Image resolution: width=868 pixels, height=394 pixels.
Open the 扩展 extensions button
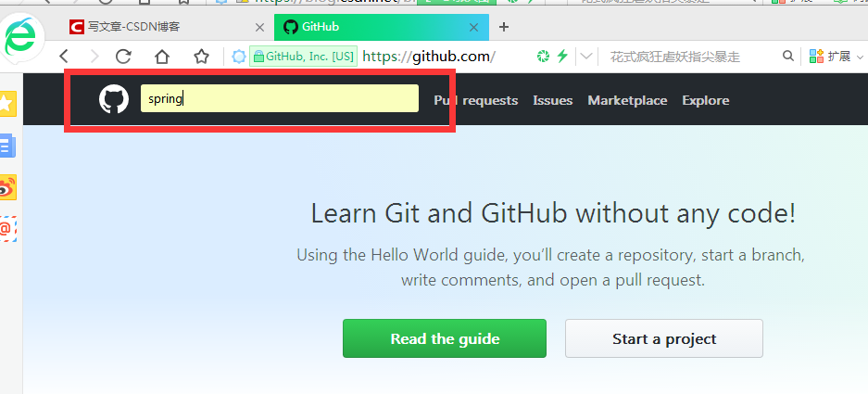pos(830,56)
